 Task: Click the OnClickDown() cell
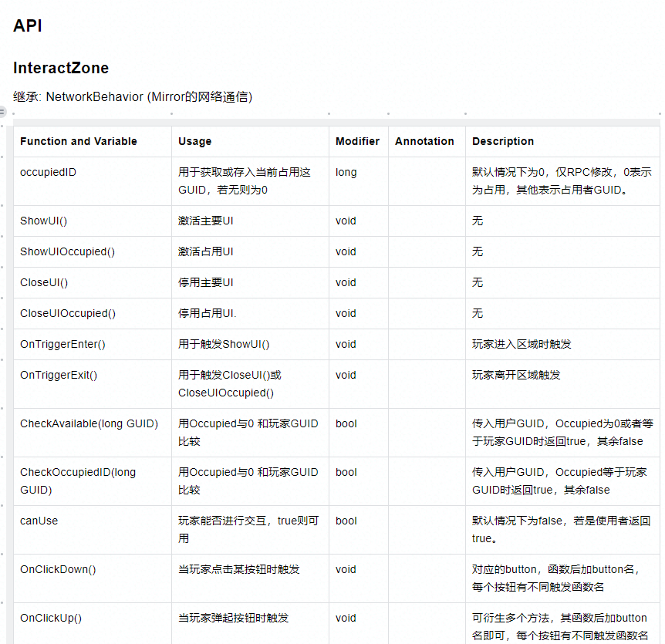click(93, 578)
